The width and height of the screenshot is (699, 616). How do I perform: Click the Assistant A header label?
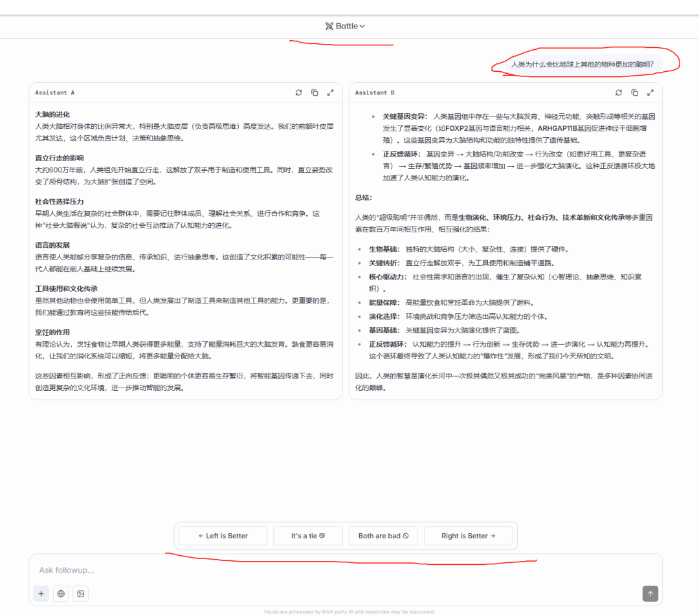tap(55, 93)
